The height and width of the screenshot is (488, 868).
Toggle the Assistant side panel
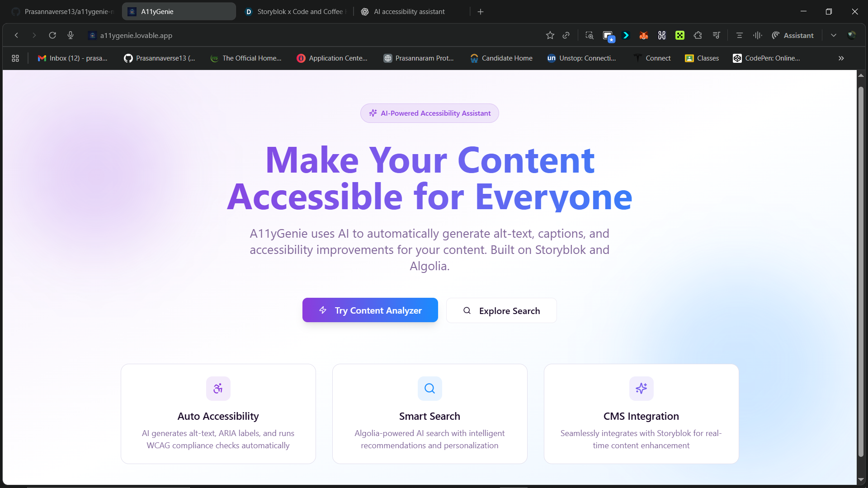coord(793,35)
